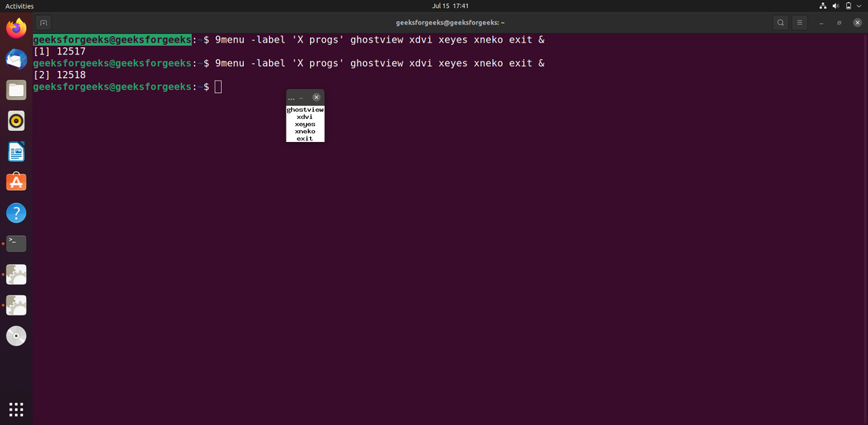The height and width of the screenshot is (425, 868).
Task: Close the small 9menu window
Action: click(x=316, y=98)
